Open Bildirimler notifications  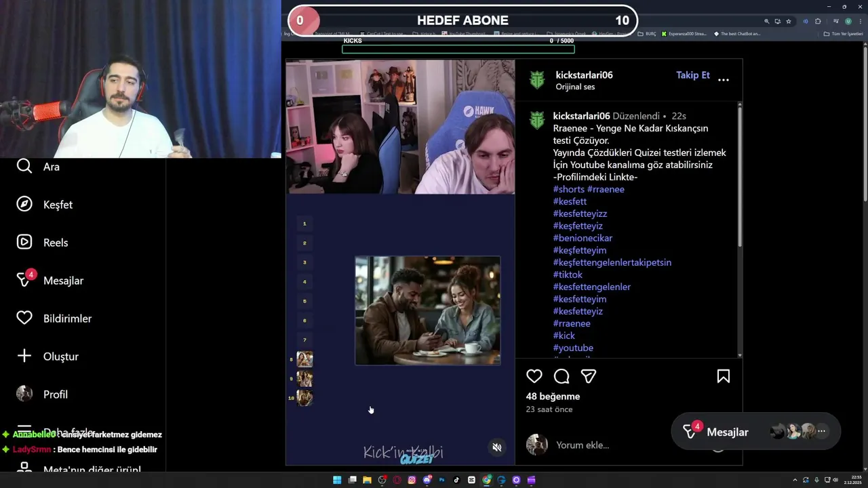click(x=53, y=319)
